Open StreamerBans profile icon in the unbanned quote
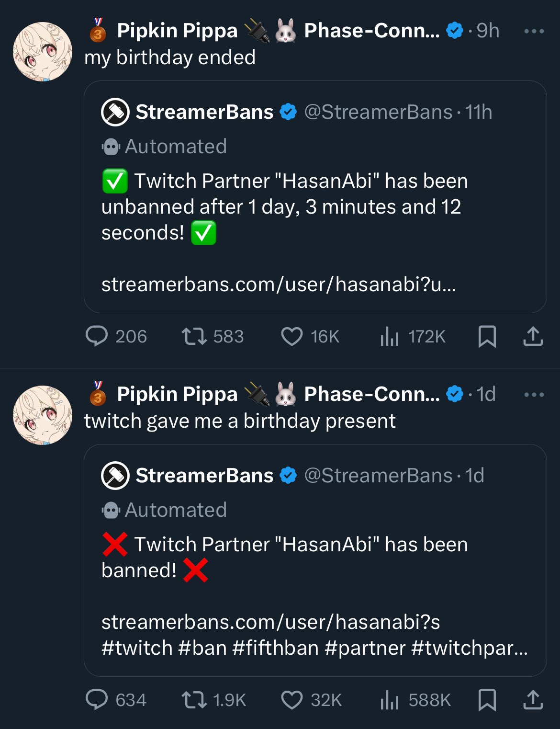The image size is (560, 729). coord(115,112)
